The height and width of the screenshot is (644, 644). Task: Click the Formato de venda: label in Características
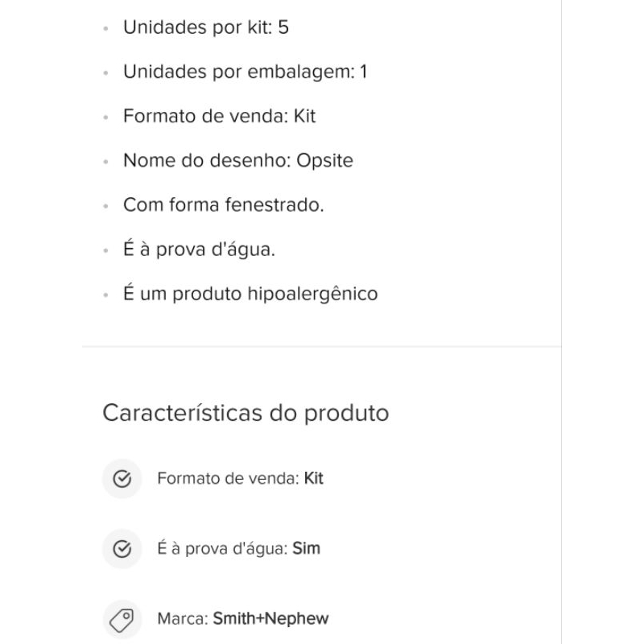point(229,478)
